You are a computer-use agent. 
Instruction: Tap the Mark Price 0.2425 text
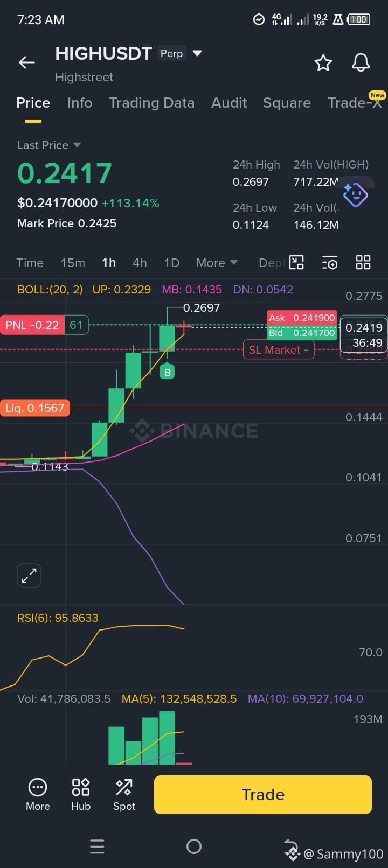pos(67,223)
